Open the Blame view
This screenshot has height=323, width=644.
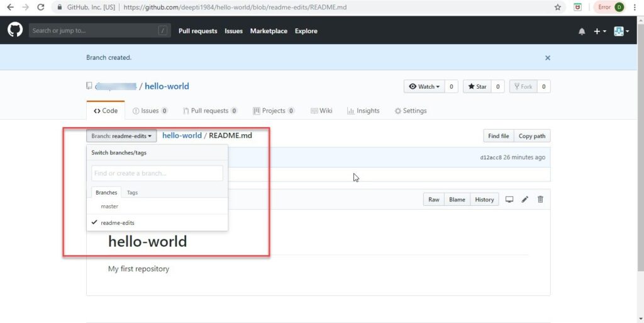[x=457, y=200]
